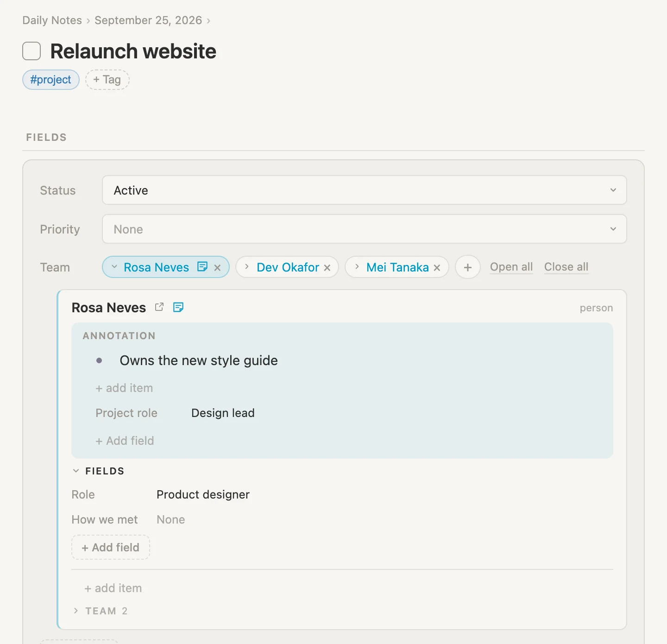The image size is (667, 644).
Task: Open the Priority dropdown showing None
Action: (364, 229)
